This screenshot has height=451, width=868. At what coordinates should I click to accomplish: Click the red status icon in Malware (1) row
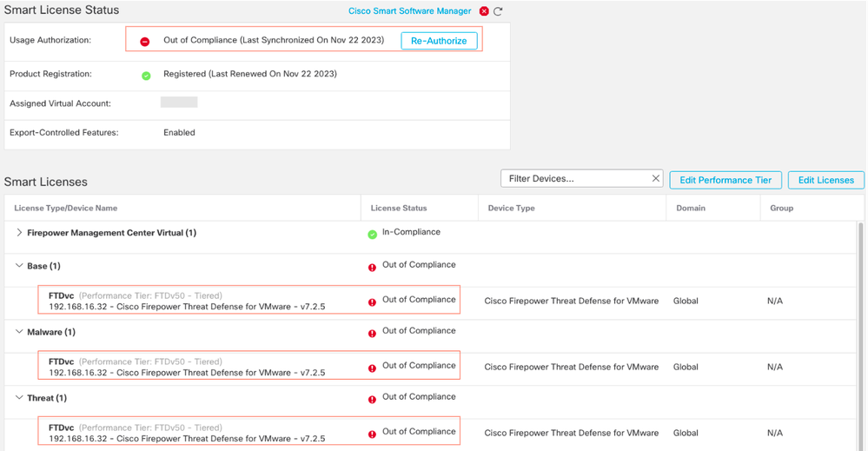click(372, 334)
